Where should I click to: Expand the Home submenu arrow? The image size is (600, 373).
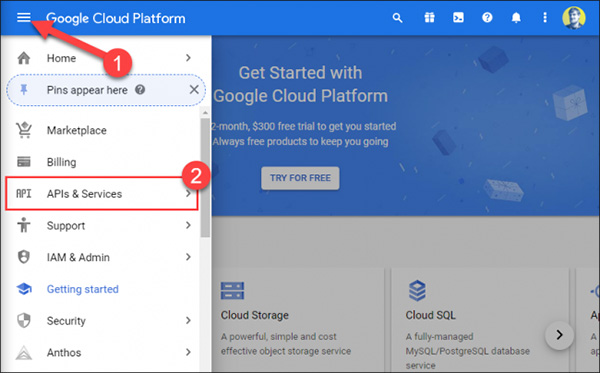pyautogui.click(x=188, y=58)
